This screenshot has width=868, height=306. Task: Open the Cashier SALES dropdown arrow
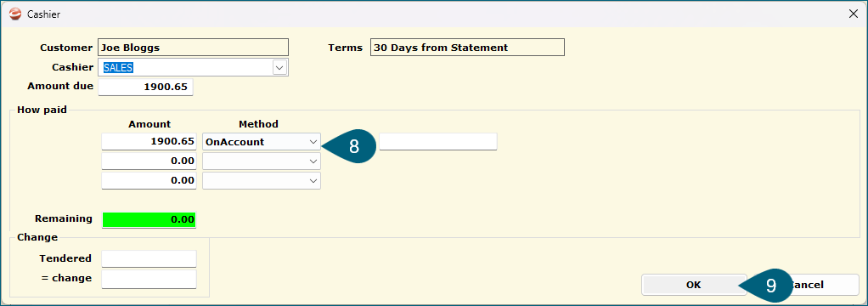point(279,68)
